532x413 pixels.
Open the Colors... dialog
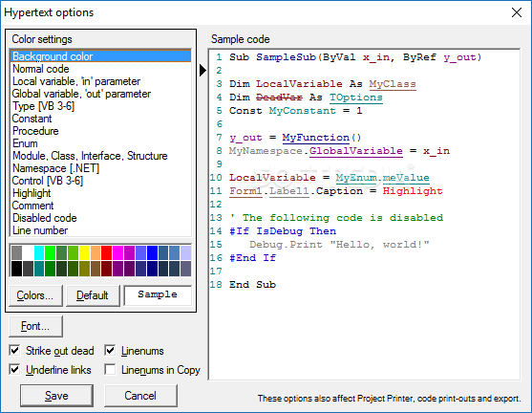(35, 295)
